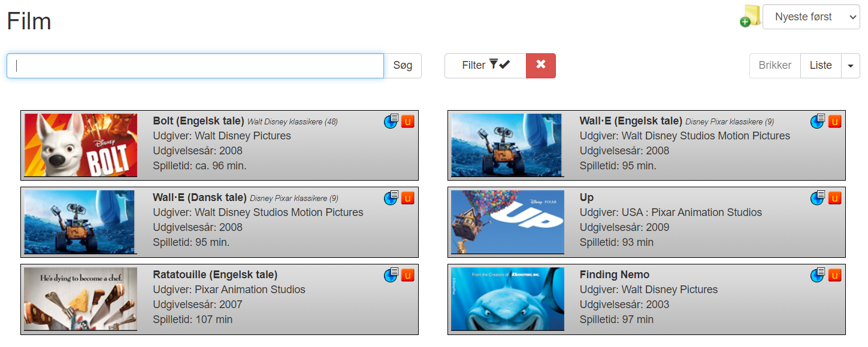Click the globe page icon on Up card
The height and width of the screenshot is (347, 868).
818,198
